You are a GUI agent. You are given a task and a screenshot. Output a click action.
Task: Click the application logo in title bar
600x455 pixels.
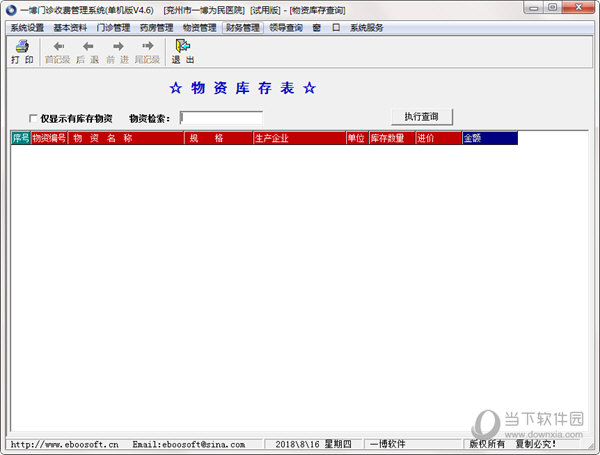click(11, 10)
